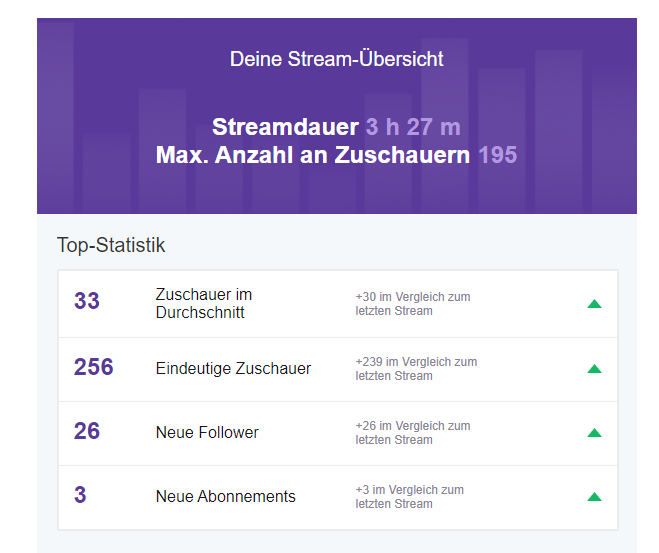Click the stream duration value 3 h 27 m
Image resolution: width=659 pixels, height=553 pixels.
(413, 127)
